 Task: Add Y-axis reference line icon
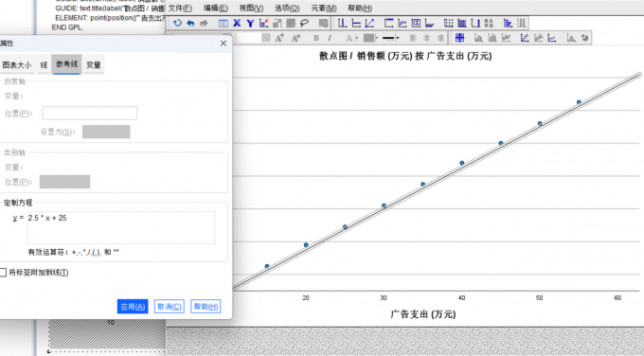click(x=356, y=23)
